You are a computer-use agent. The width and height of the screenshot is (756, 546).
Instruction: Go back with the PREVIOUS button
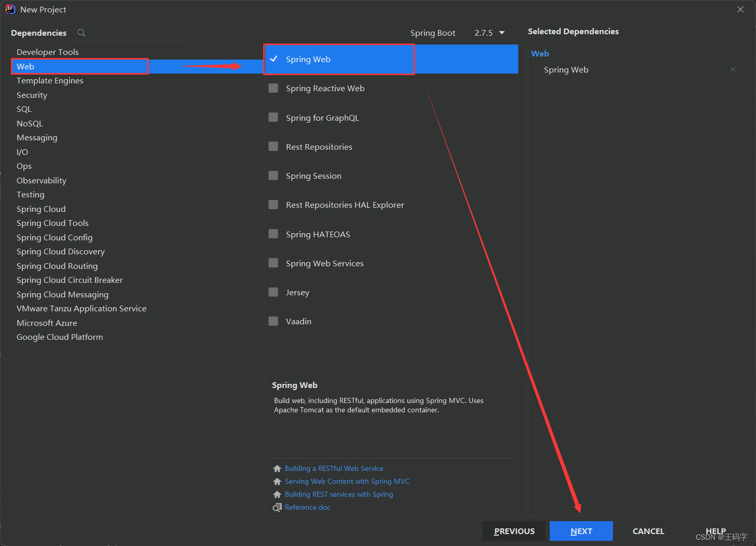coord(514,531)
